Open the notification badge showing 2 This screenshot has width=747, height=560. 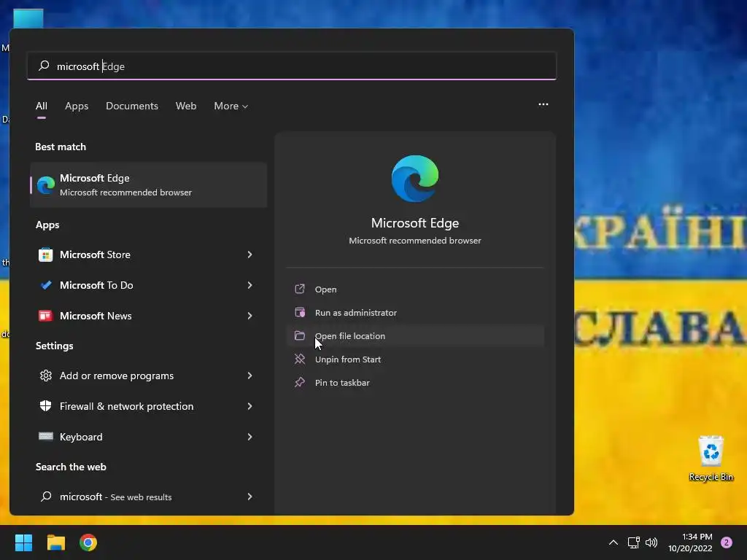pos(727,542)
